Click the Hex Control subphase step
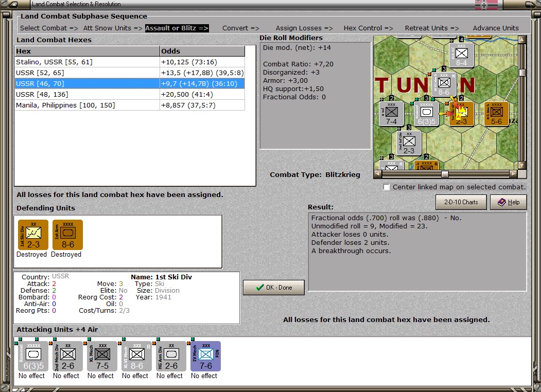This screenshot has width=541, height=392. pyautogui.click(x=368, y=28)
